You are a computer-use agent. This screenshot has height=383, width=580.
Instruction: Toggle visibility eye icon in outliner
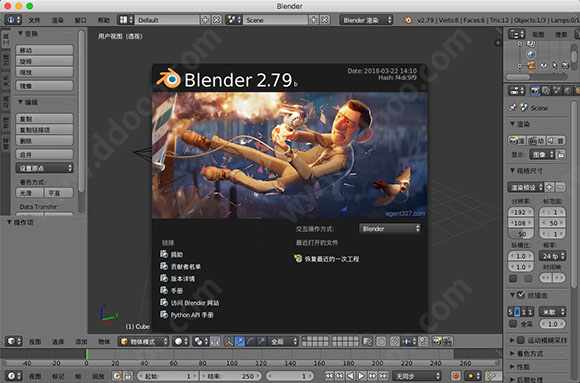point(544,65)
